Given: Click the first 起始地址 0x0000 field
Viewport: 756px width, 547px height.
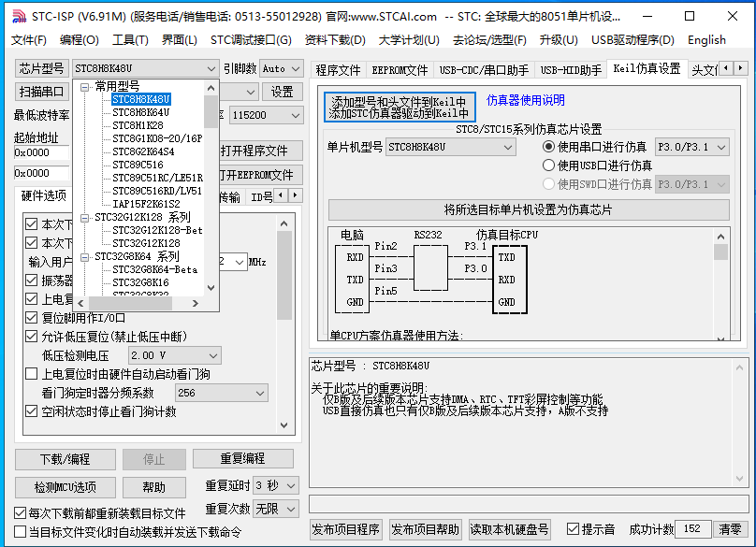Looking at the screenshot, I should [41, 152].
